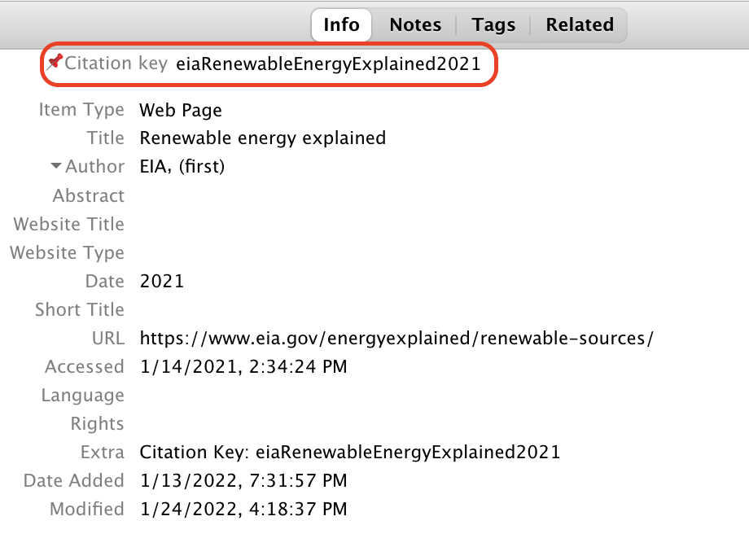Open the Tags tab

click(x=493, y=24)
